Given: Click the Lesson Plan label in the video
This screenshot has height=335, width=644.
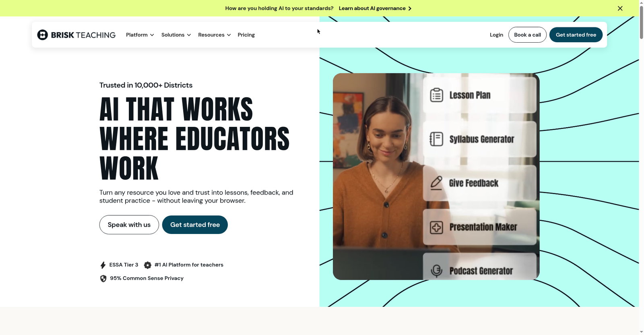Looking at the screenshot, I should click(470, 95).
